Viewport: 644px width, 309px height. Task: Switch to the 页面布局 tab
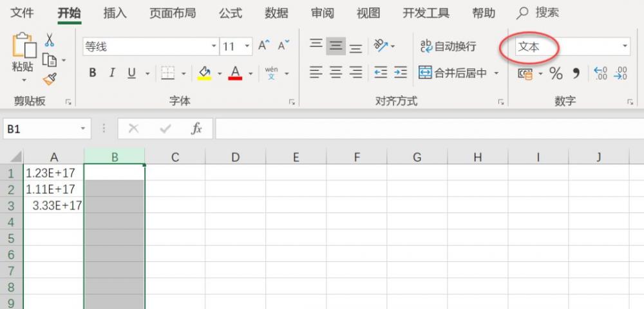pyautogui.click(x=173, y=13)
